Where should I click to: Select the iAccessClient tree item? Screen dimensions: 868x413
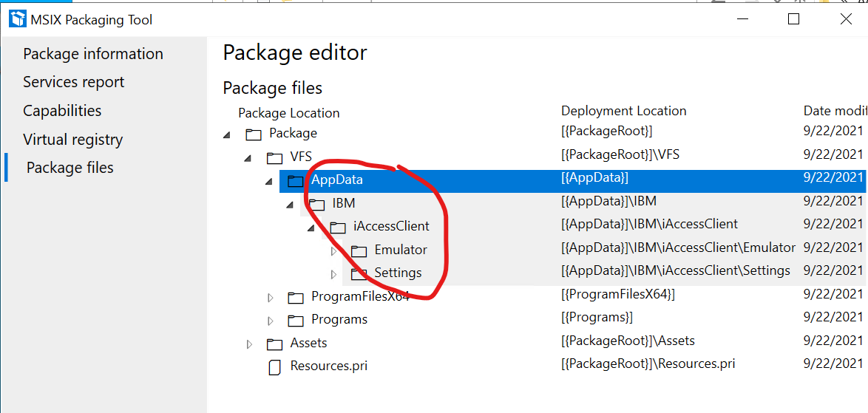point(391,226)
